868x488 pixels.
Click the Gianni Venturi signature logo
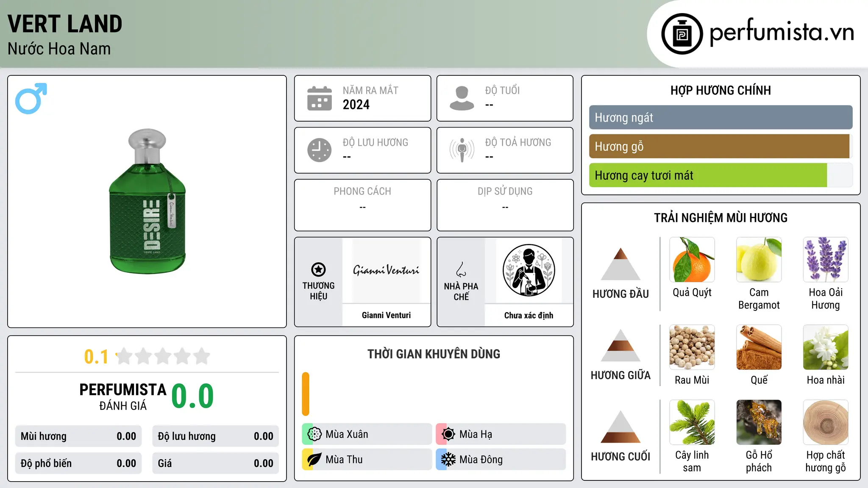[x=386, y=270]
